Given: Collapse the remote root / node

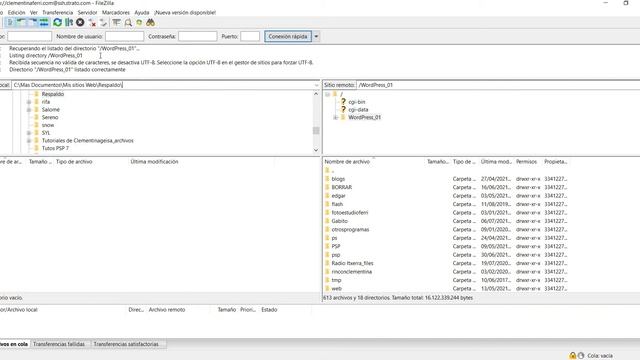Looking at the screenshot, I should coord(327,94).
